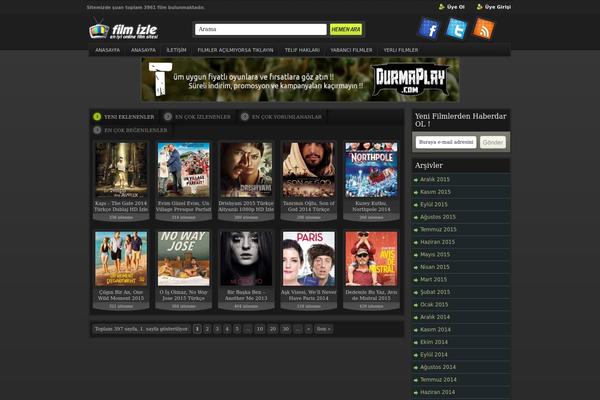The height and width of the screenshot is (400, 600).
Task: Open the Un Village Presque Parfait poster
Action: (x=184, y=170)
